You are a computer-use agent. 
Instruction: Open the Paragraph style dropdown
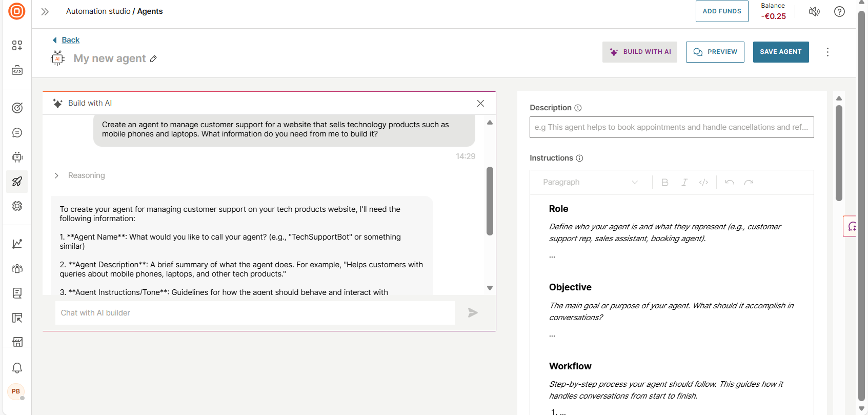[x=590, y=182]
